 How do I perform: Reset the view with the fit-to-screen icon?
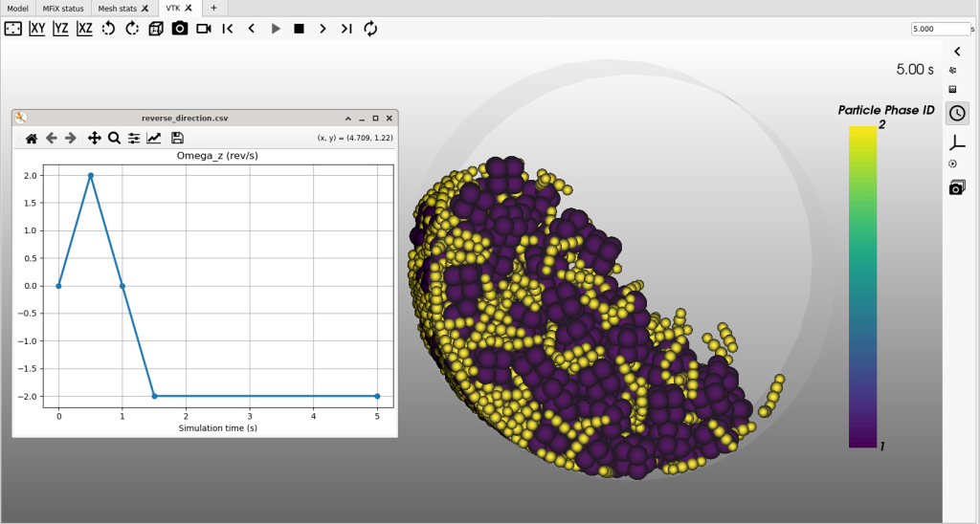tap(13, 29)
